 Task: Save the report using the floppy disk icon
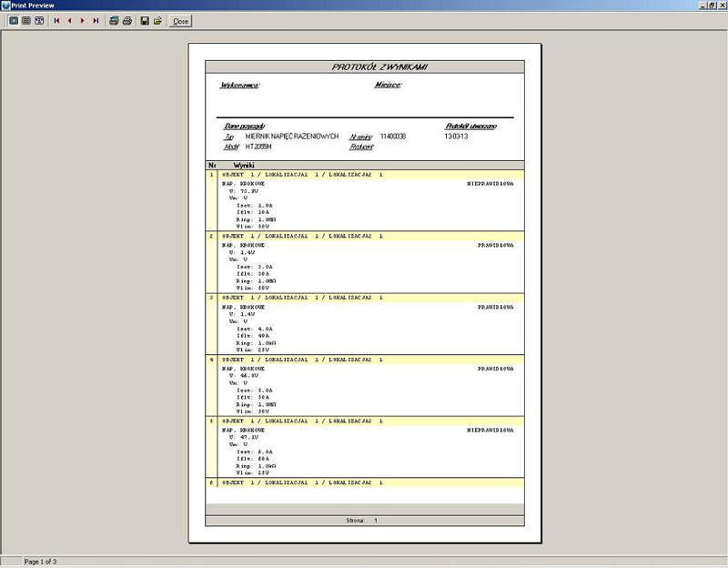click(145, 20)
